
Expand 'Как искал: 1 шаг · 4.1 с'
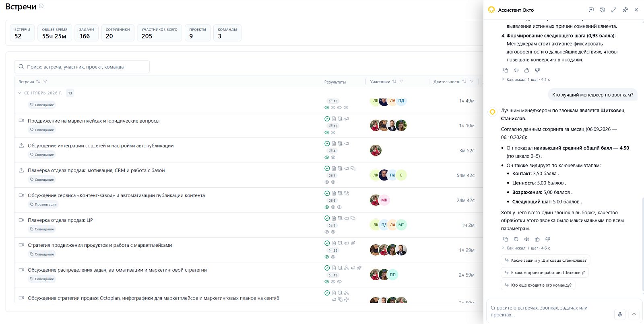point(526,80)
